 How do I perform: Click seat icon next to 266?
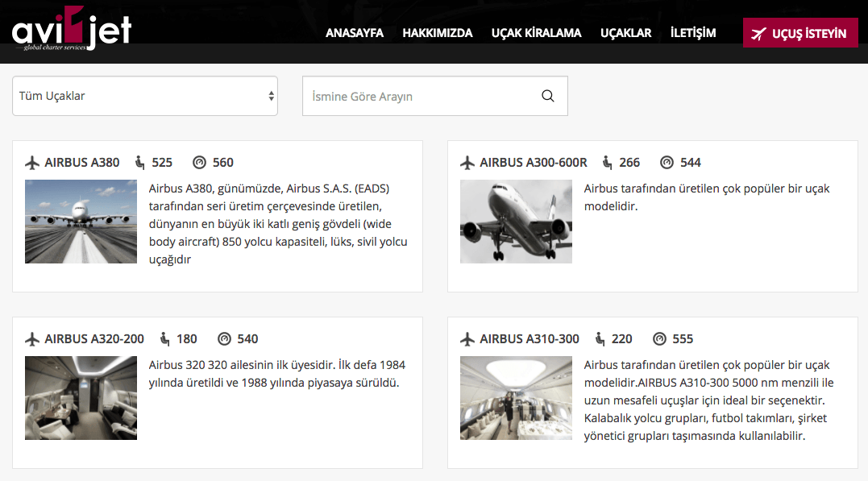[608, 163]
